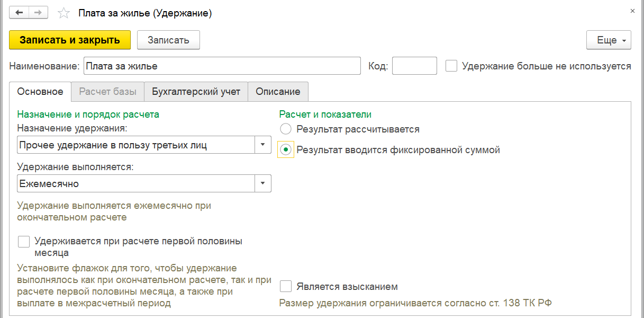Tick 'Удержание больше не используется' checkbox
Viewport: 644px width, 318px height.
pos(451,66)
